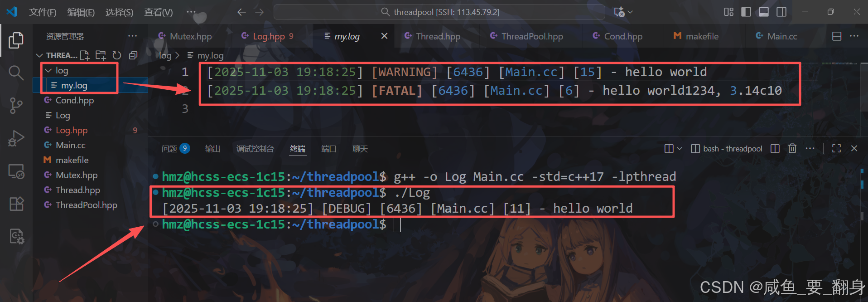Open the Run and Debug view
Screen dimensions: 868x302
click(x=16, y=138)
